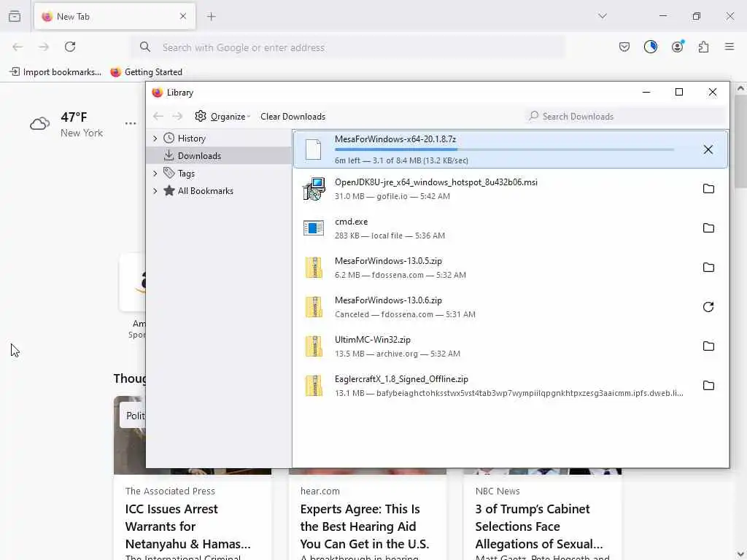The height and width of the screenshot is (560, 747).
Task: Focus the Search Downloads field
Action: [x=625, y=117]
